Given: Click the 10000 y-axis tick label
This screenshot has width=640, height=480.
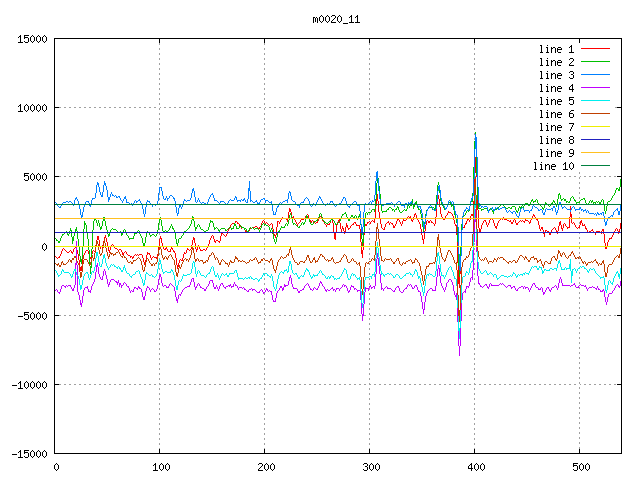Looking at the screenshot, I should [32, 108].
